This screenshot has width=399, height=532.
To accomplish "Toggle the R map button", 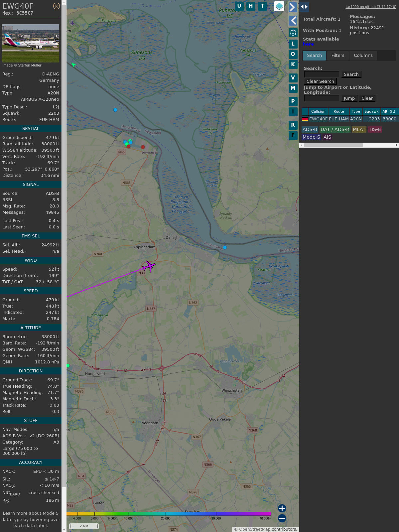I will point(293,125).
